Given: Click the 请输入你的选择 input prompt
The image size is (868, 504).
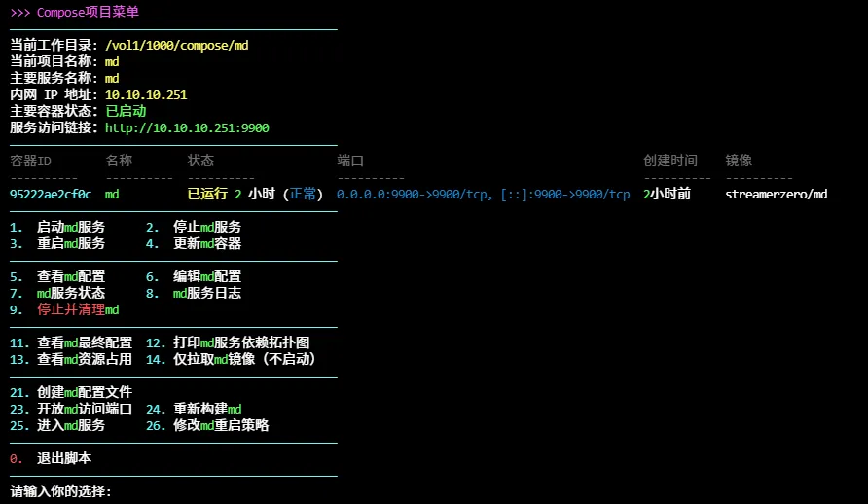Looking at the screenshot, I should pyautogui.click(x=60, y=491).
